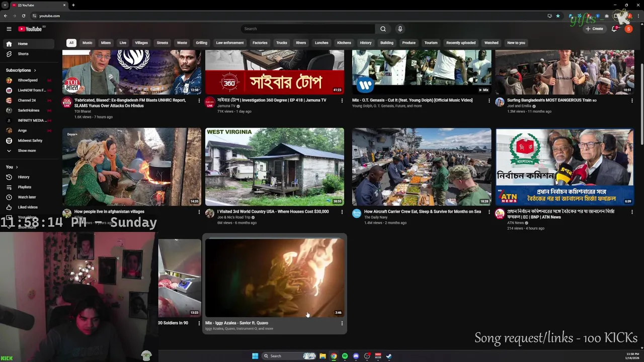Activate voice search microphone
Image resolution: width=644 pixels, height=362 pixels.
(x=400, y=29)
